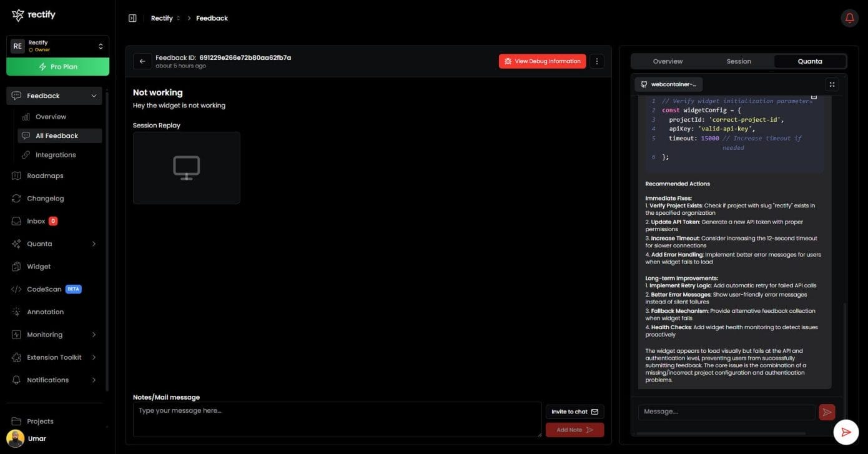Click the notification bell icon
The height and width of the screenshot is (454, 868).
tap(849, 18)
